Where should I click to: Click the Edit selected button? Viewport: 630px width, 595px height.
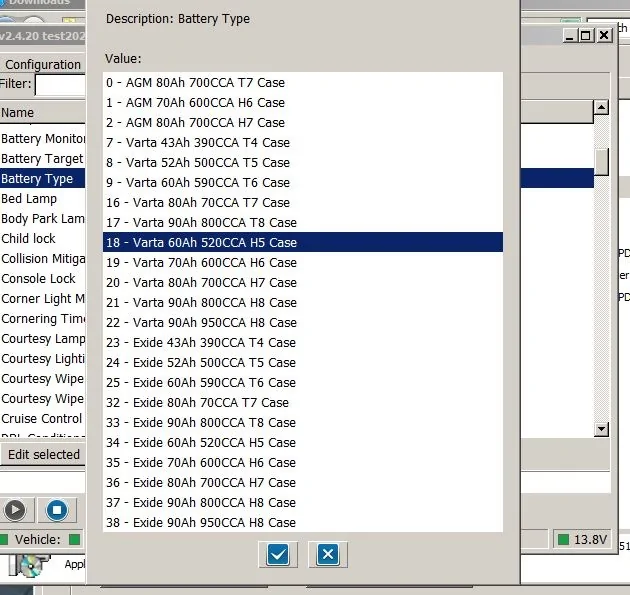(x=43, y=454)
